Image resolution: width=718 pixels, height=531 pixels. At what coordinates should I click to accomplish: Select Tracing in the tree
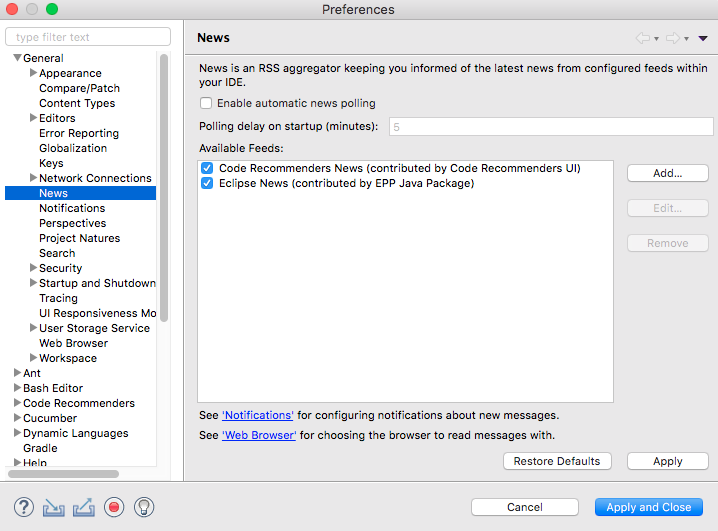coord(58,298)
